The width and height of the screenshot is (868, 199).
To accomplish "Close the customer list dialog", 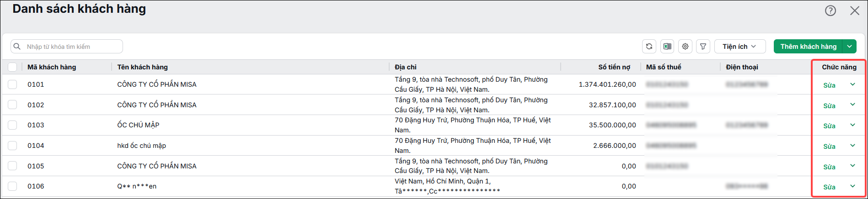I will pos(855,10).
